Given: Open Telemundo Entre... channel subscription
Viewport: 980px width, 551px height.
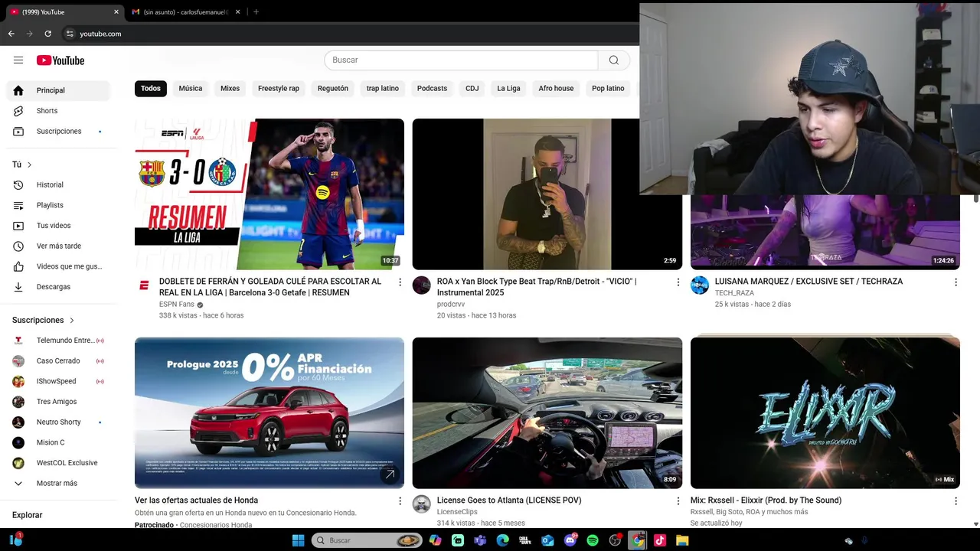Looking at the screenshot, I should point(58,341).
